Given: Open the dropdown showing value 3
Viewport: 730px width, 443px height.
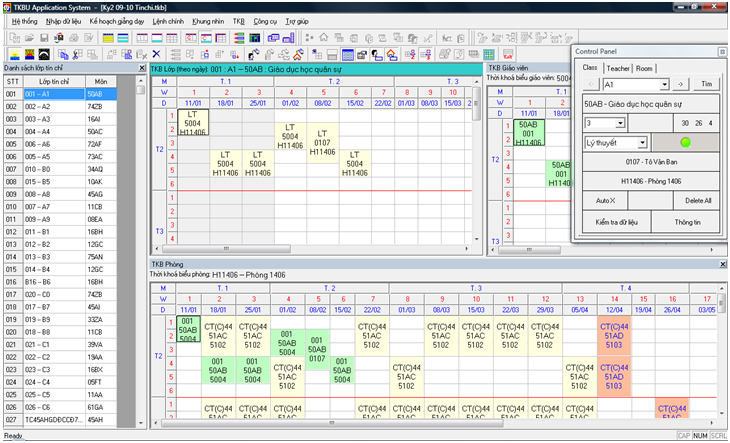Looking at the screenshot, I should click(x=620, y=123).
